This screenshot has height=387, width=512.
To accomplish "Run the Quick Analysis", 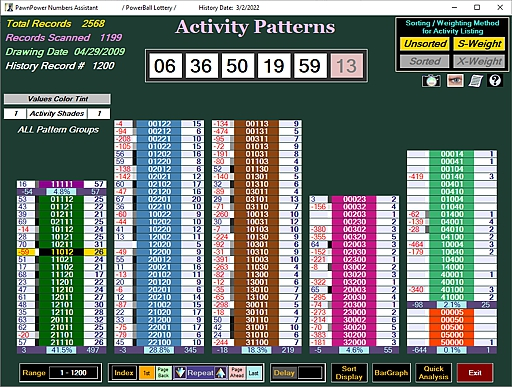I will point(433,373).
